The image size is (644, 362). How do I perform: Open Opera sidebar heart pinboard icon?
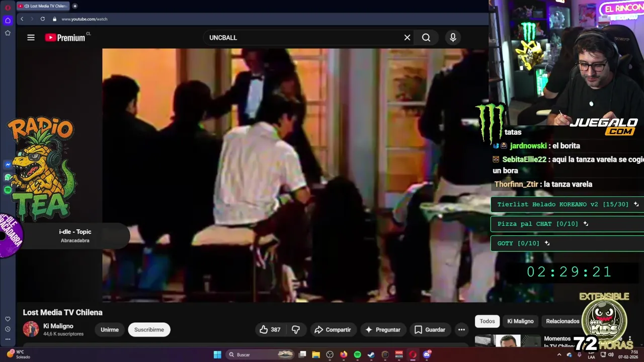point(8,319)
